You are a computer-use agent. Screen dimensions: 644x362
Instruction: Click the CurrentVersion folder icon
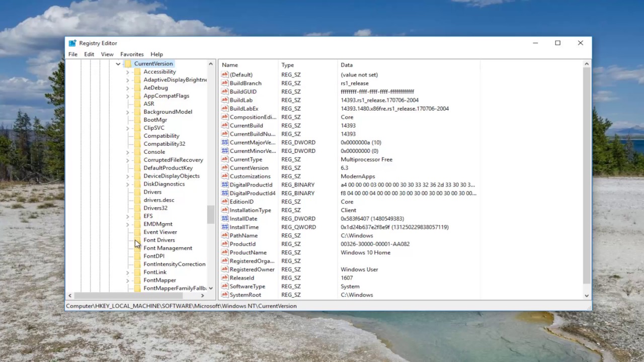127,63
